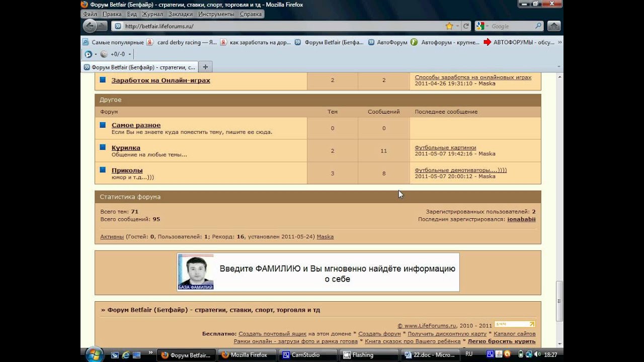Open red-arrow bookmark 'АВТОФОРУМЫ - обсу...'
The width and height of the screenshot is (644, 362).
point(519,42)
